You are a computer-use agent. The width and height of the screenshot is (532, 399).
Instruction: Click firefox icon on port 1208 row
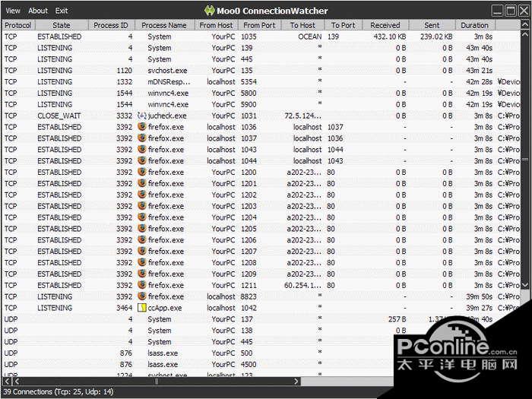(142, 263)
